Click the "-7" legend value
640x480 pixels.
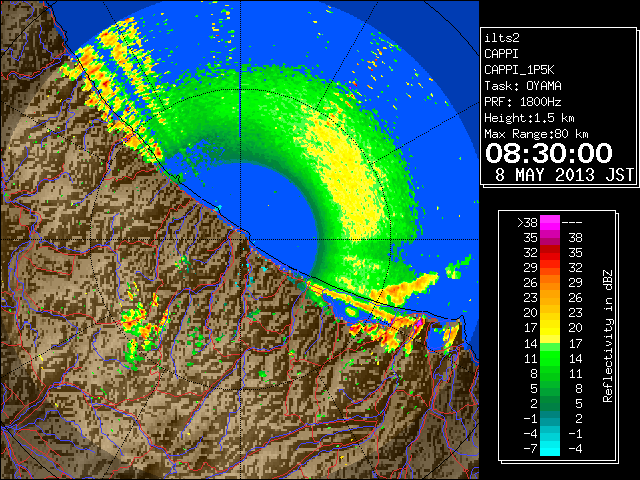coord(531,449)
